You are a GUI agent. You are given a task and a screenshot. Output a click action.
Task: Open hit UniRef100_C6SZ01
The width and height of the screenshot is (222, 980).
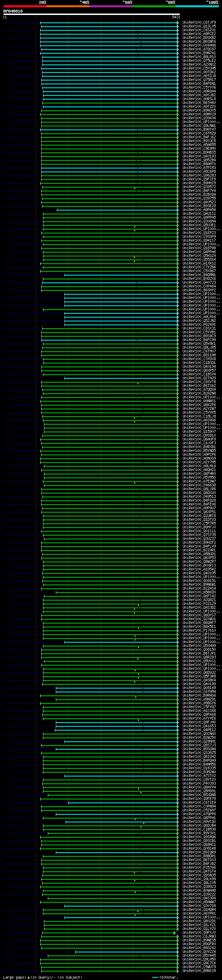click(x=199, y=30)
